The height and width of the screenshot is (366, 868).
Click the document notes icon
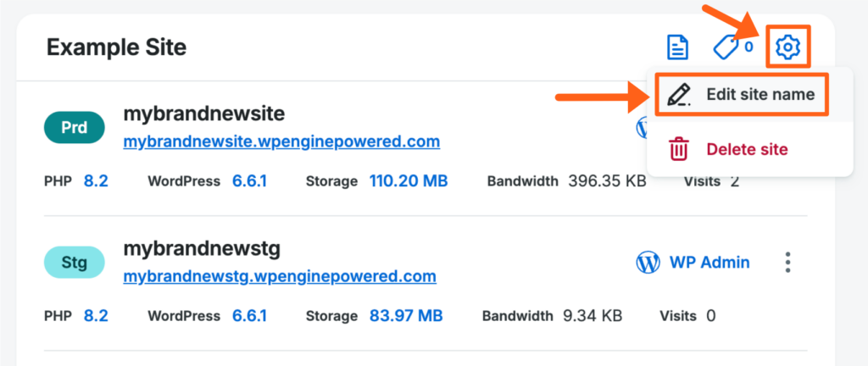(x=677, y=47)
